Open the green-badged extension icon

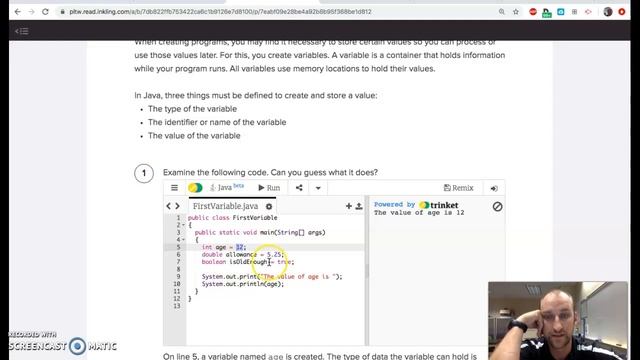pos(547,13)
